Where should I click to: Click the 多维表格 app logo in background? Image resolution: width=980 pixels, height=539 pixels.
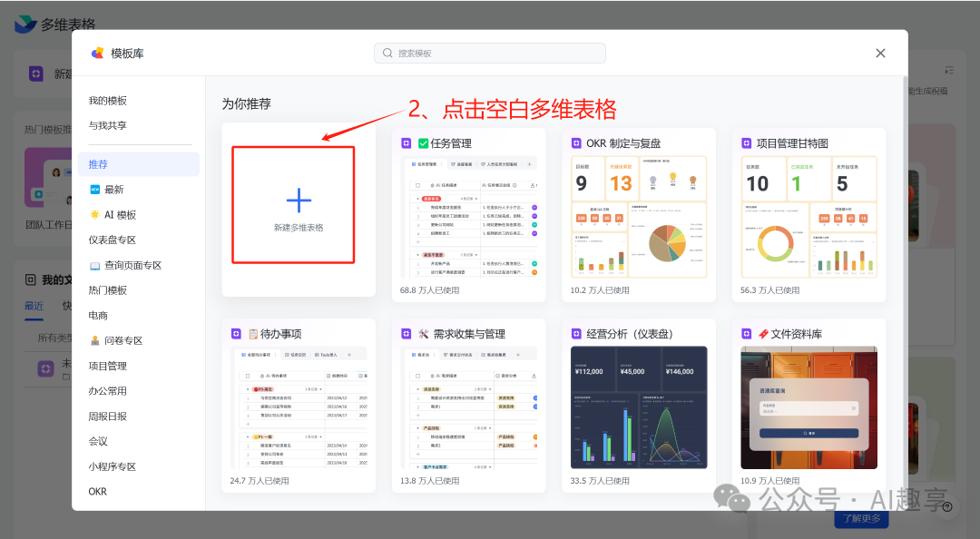tap(25, 24)
